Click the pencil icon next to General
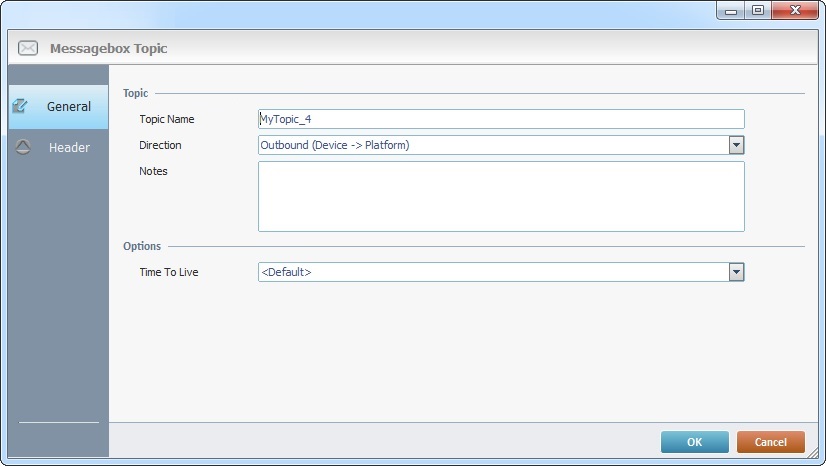Viewport: 826px width, 466px height. click(20, 106)
